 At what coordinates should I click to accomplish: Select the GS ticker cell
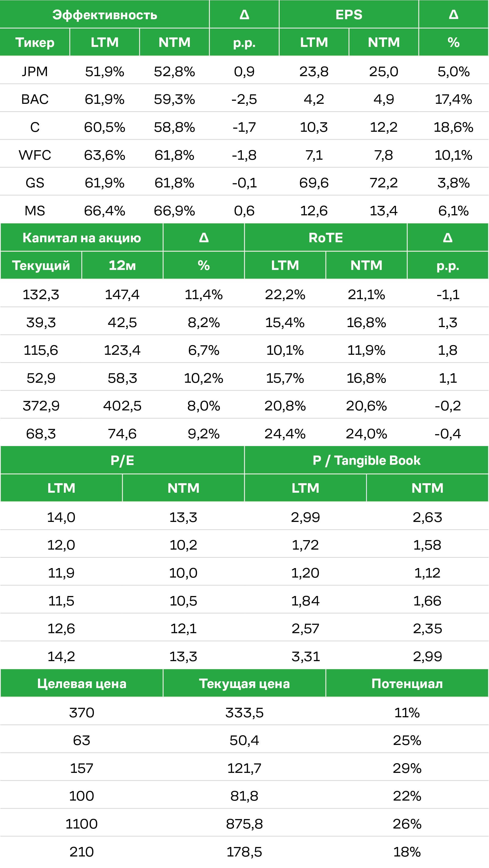pos(35,183)
